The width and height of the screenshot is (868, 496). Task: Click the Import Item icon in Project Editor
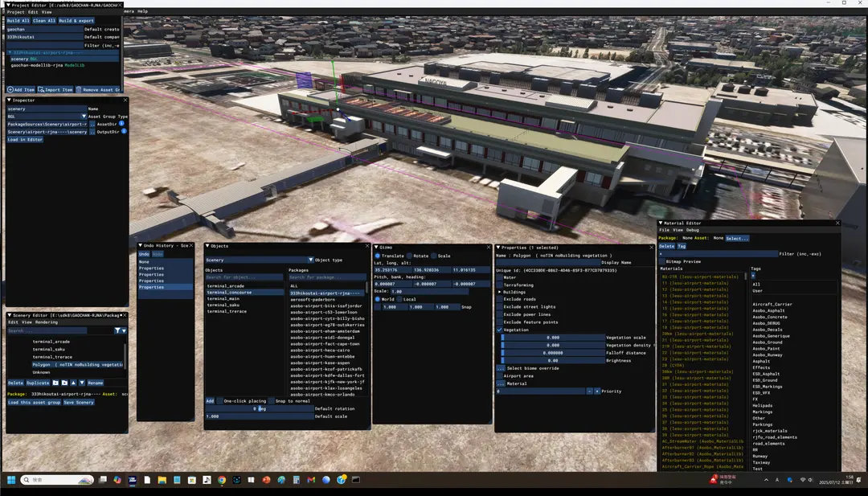pos(41,90)
